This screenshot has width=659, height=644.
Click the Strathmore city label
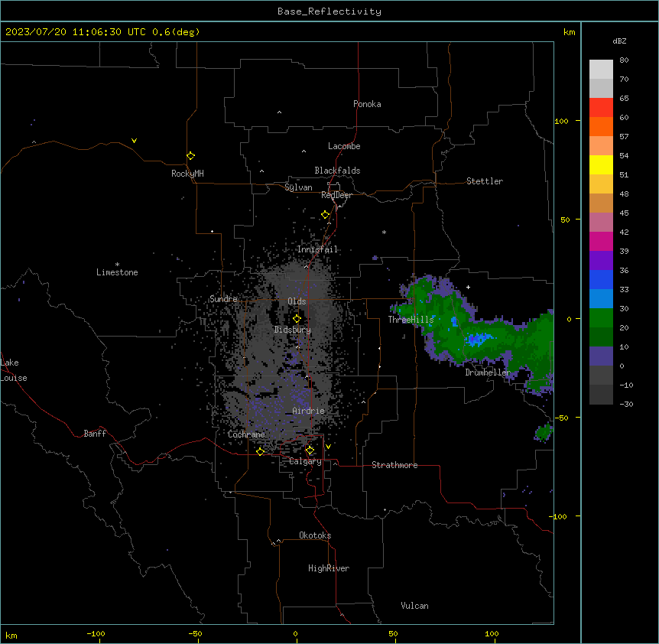(x=394, y=465)
